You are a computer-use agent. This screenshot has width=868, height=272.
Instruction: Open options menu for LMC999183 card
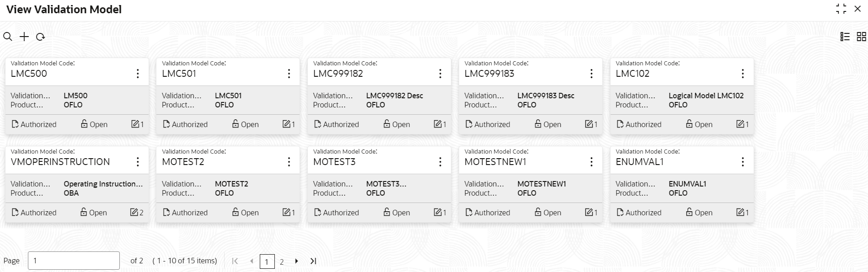pyautogui.click(x=591, y=74)
